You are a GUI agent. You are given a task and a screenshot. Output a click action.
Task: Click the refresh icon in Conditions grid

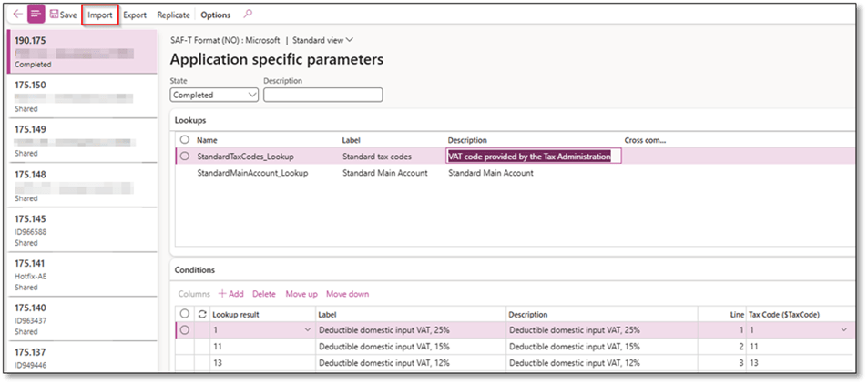pyautogui.click(x=202, y=314)
